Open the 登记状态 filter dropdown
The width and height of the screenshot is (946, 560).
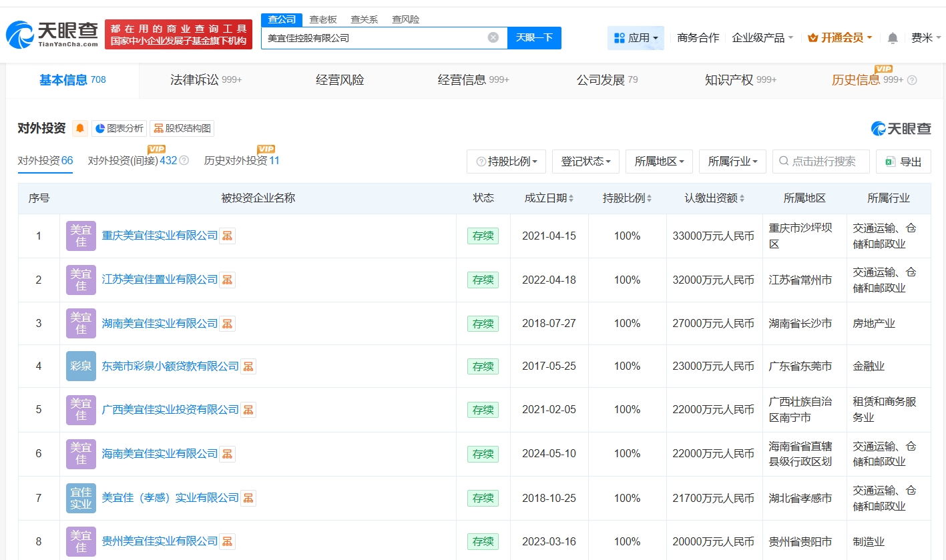586,162
